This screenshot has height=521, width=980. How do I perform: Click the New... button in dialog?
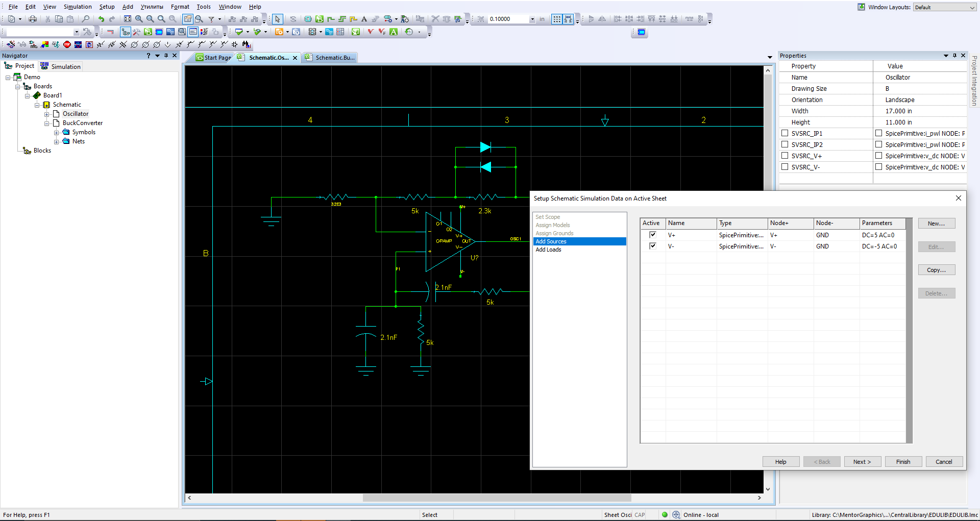[x=936, y=224]
